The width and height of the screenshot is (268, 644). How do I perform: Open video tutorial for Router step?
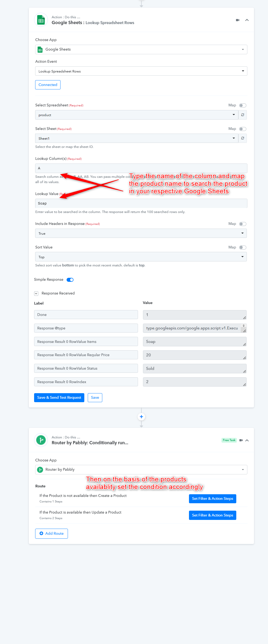pyautogui.click(x=241, y=440)
